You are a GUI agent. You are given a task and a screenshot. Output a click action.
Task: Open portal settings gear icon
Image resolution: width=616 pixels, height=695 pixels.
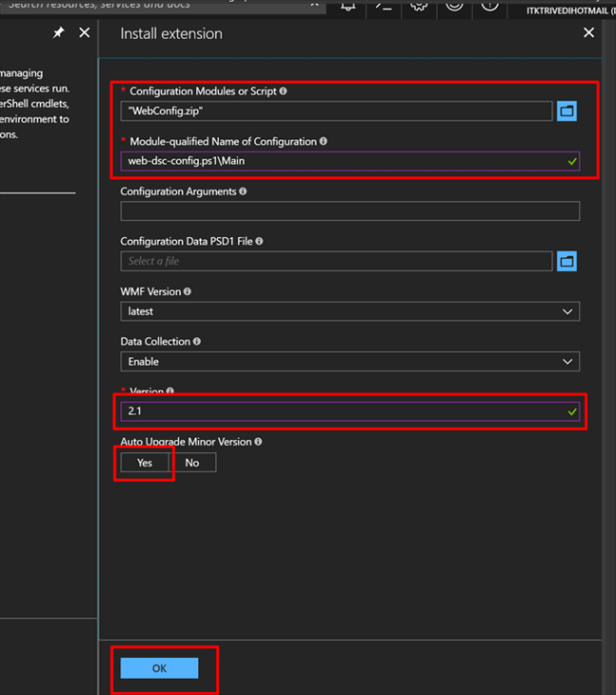(x=419, y=5)
